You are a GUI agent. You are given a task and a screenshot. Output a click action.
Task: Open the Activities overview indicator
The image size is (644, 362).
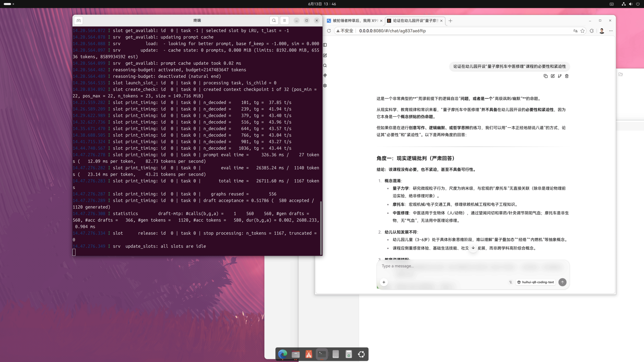click(x=9, y=4)
